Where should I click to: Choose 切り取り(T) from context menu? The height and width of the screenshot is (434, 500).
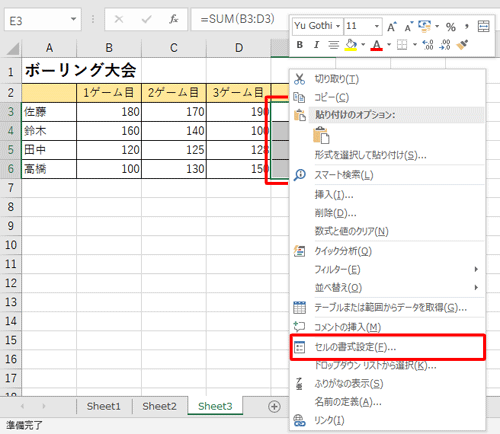click(x=387, y=79)
